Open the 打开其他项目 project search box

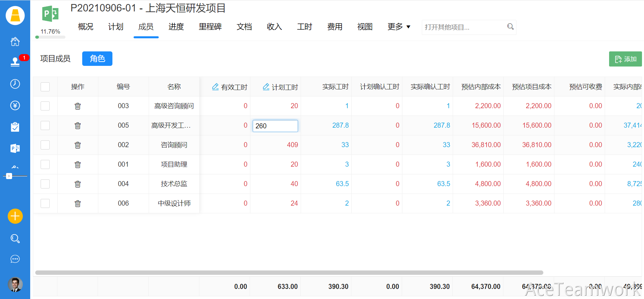click(464, 27)
